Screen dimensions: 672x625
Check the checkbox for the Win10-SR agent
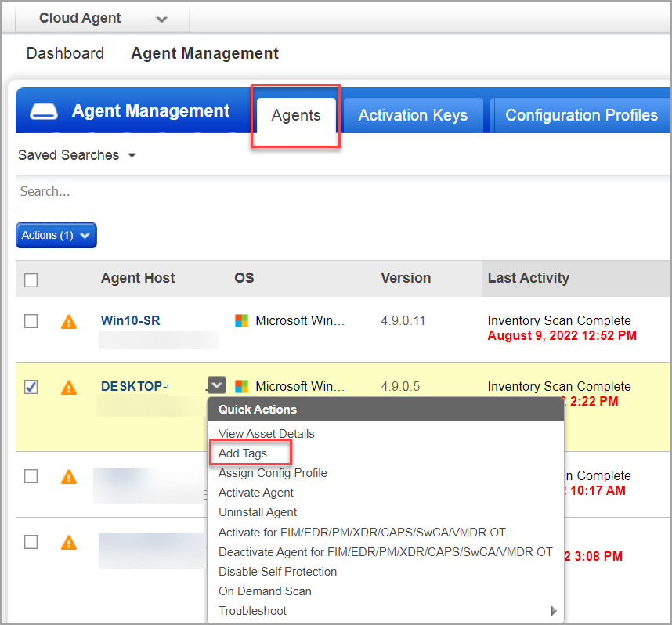[x=31, y=321]
